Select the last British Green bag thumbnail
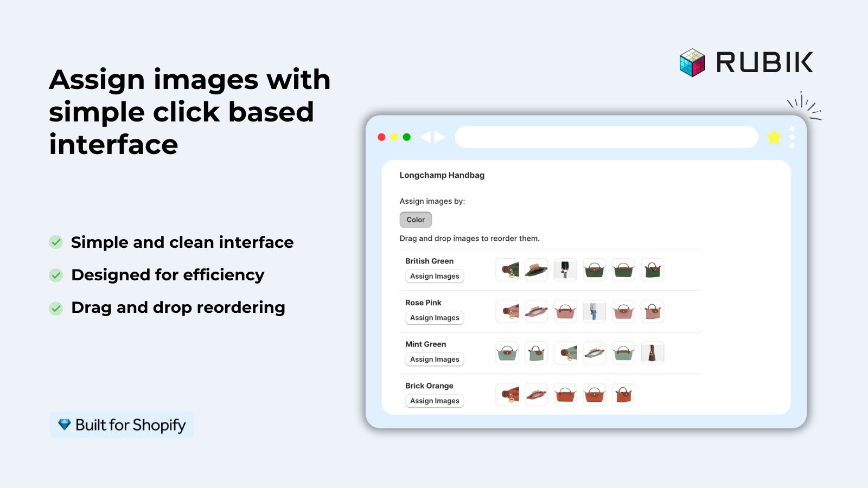 (653, 269)
